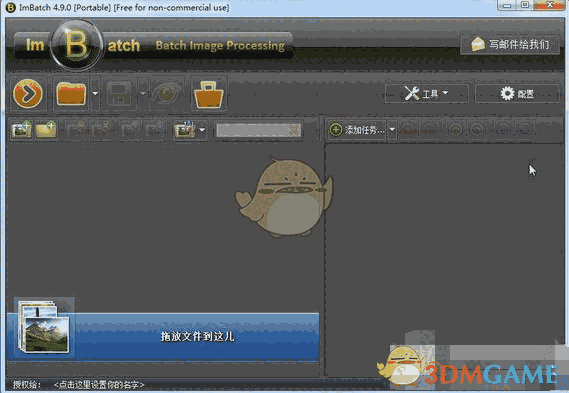The width and height of the screenshot is (569, 393).
Task: Click the greyed-out floppy disk save icon
Action: click(x=119, y=94)
